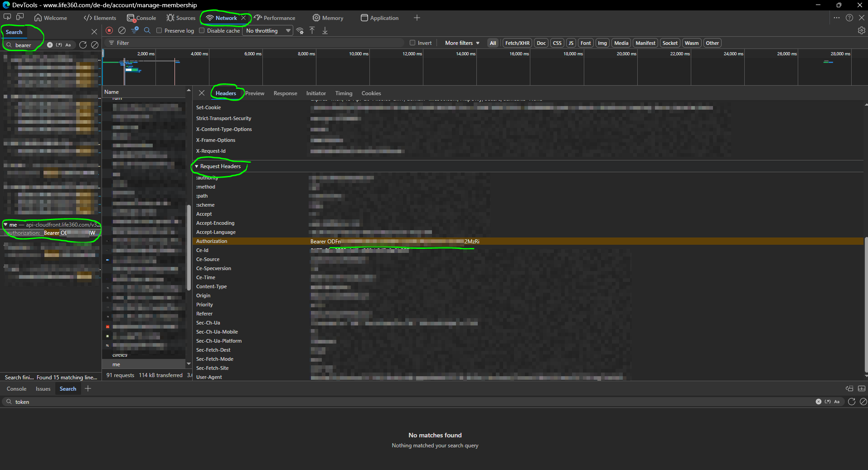This screenshot has height=470, width=868.
Task: Clear the network log
Action: 122,30
